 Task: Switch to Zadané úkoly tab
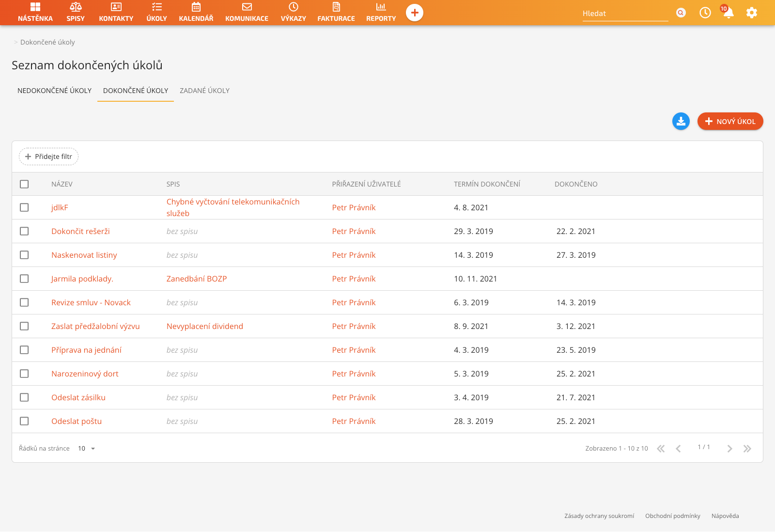[x=204, y=91]
